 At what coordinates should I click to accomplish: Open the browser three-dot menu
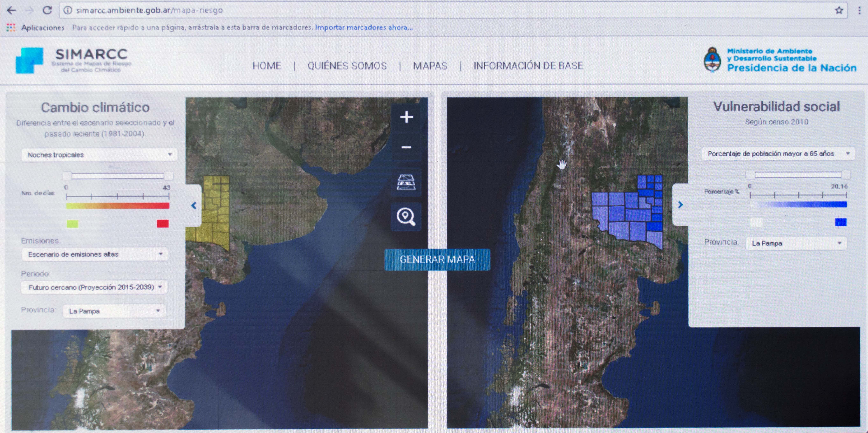(x=859, y=11)
